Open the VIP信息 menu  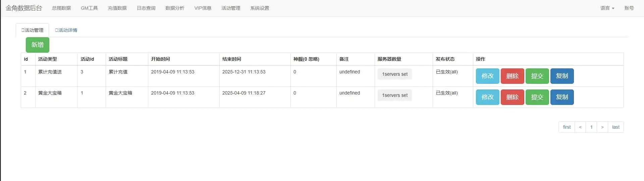(x=203, y=8)
